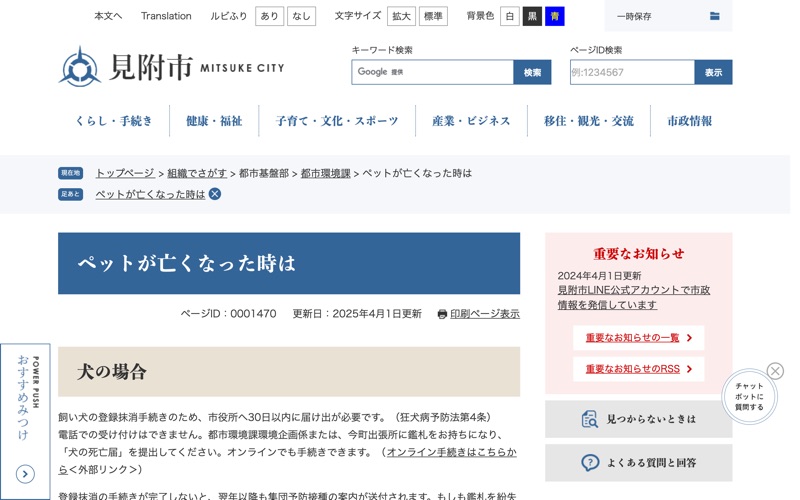Click the 重要なお知らせ sidebar heading
Screen dimensions: 800x500
click(x=639, y=254)
